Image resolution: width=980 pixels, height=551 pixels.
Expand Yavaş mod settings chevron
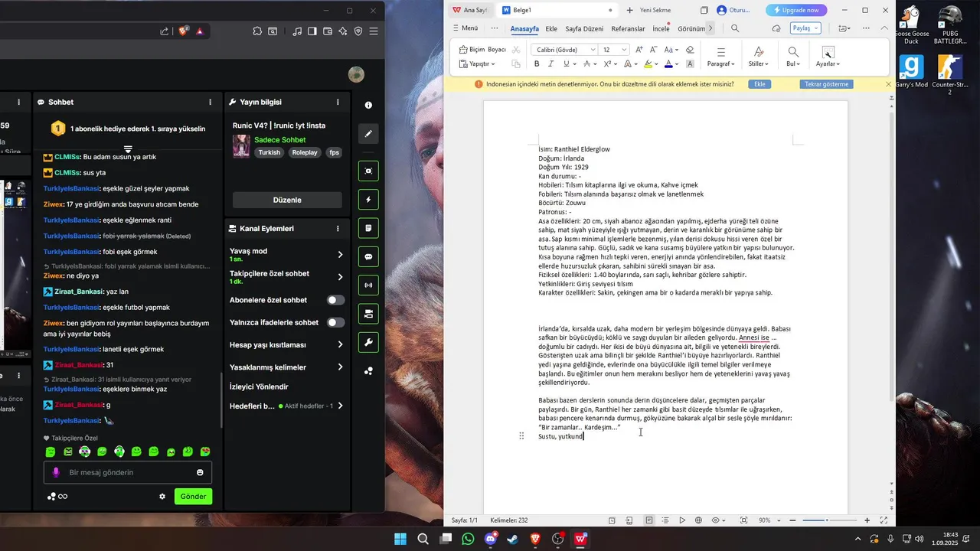tap(340, 254)
